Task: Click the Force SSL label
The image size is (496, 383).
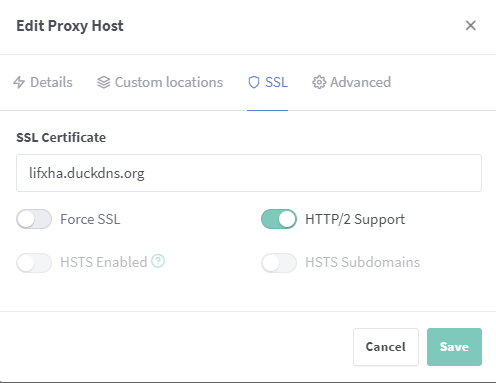Action: point(90,219)
